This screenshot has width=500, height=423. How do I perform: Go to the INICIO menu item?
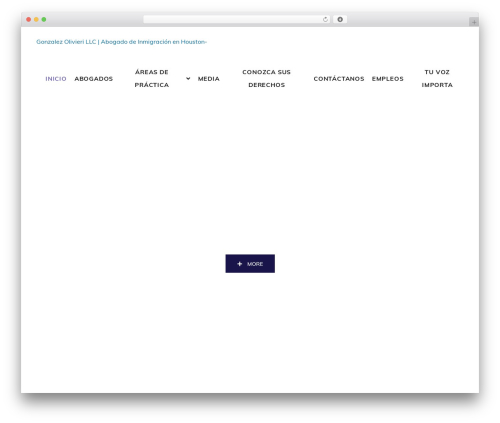coord(56,79)
